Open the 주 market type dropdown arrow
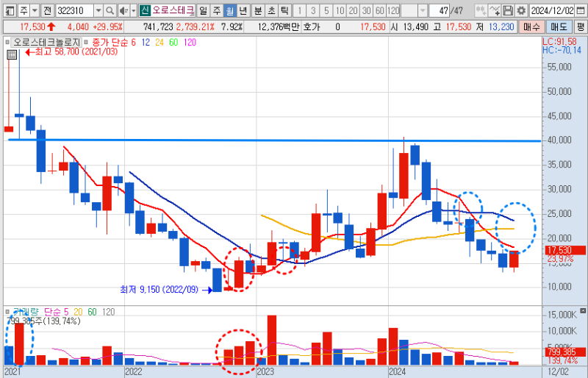The height and width of the screenshot is (378, 588). pyautogui.click(x=35, y=10)
